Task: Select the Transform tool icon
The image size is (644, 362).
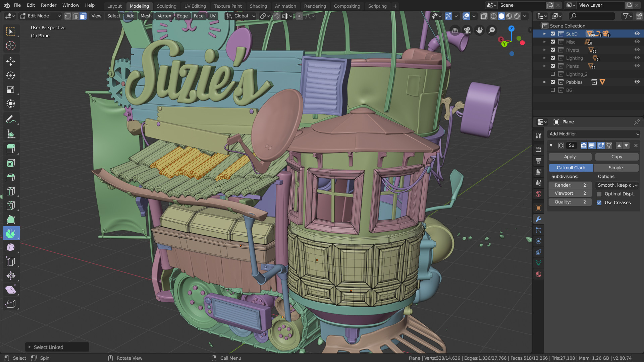Action: (x=11, y=104)
